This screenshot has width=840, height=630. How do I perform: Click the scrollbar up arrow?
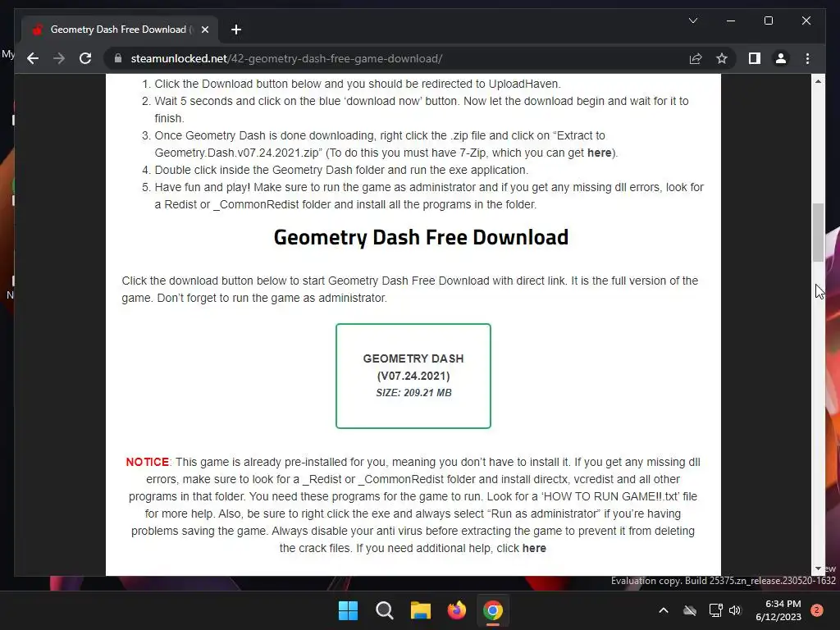pos(818,81)
